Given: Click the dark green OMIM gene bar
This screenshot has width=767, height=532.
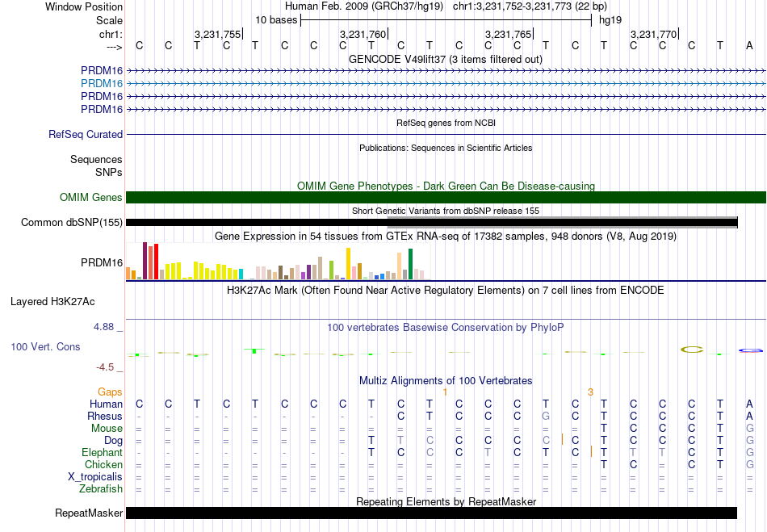Looking at the screenshot, I should [446, 197].
